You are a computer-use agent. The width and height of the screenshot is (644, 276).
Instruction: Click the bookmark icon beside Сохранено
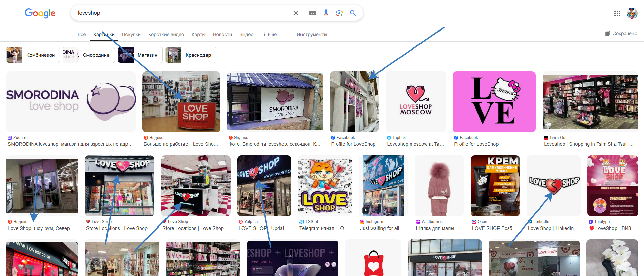(x=608, y=34)
